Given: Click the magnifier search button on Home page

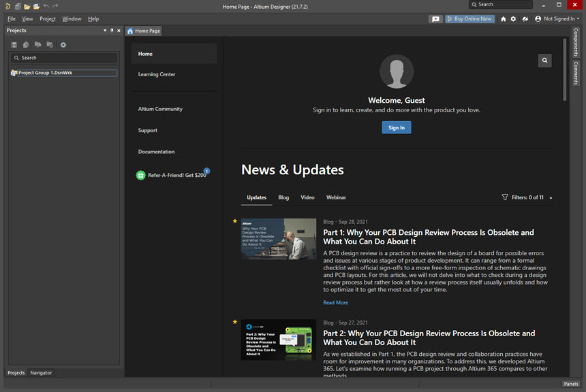Looking at the screenshot, I should (x=544, y=61).
